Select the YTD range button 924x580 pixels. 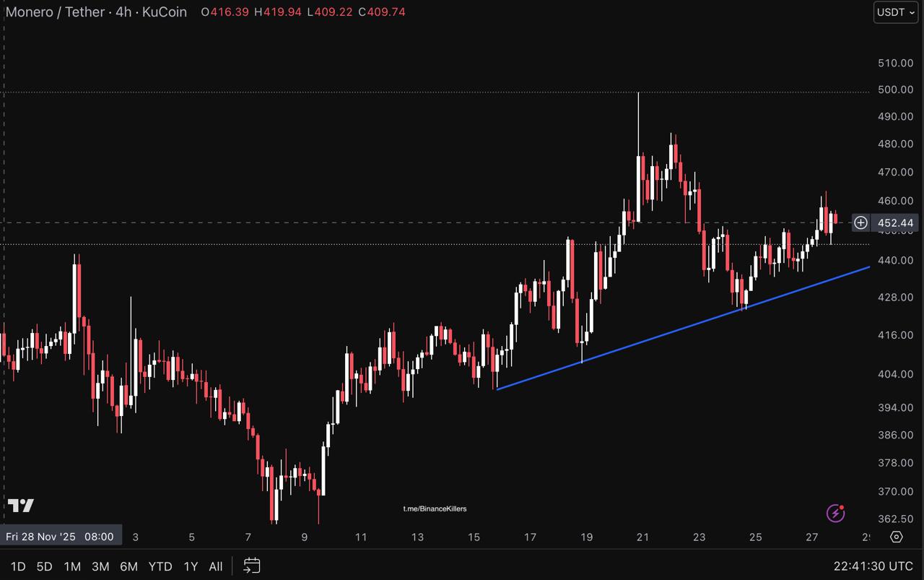[160, 566]
